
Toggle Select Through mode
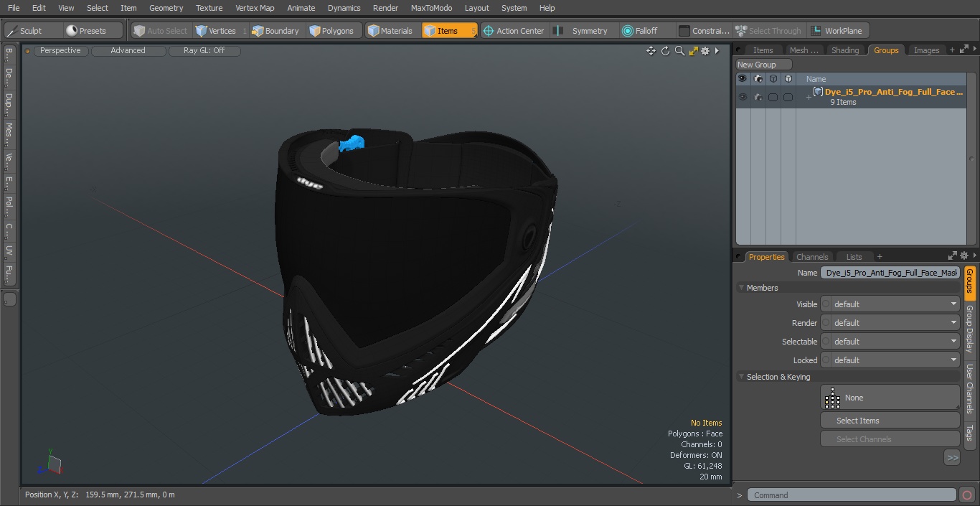click(x=768, y=31)
